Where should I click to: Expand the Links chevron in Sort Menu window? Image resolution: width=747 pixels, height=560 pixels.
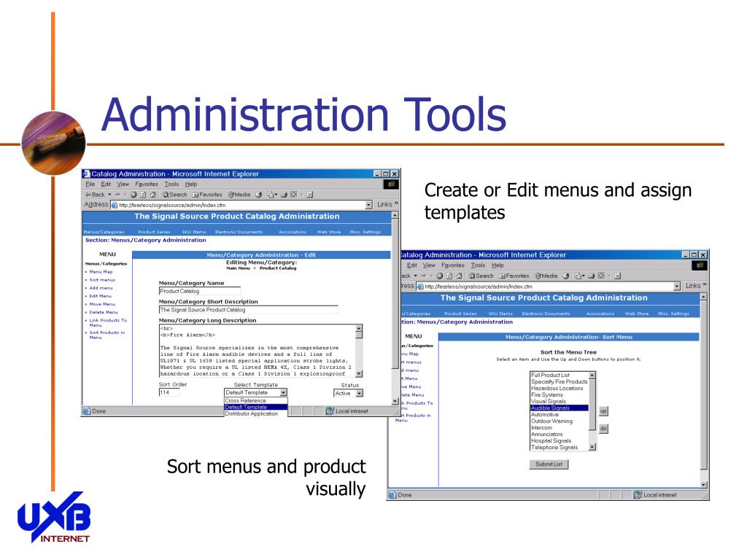[x=704, y=285]
